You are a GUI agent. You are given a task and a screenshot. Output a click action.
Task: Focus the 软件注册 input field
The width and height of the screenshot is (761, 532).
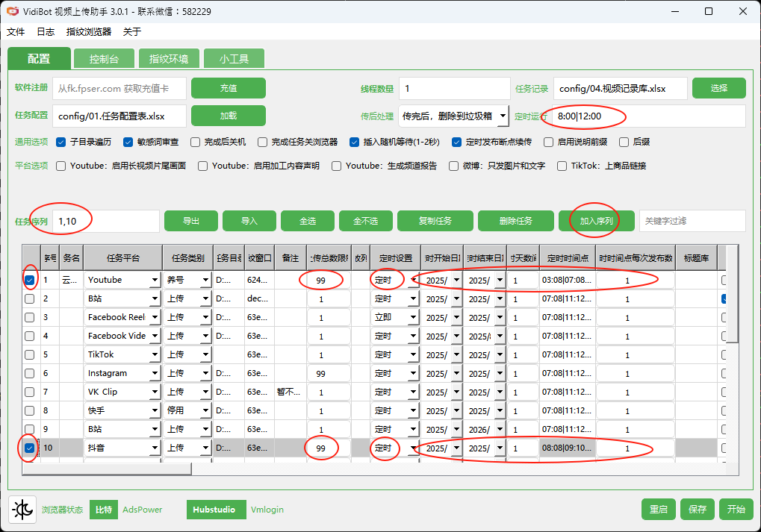[x=119, y=89]
